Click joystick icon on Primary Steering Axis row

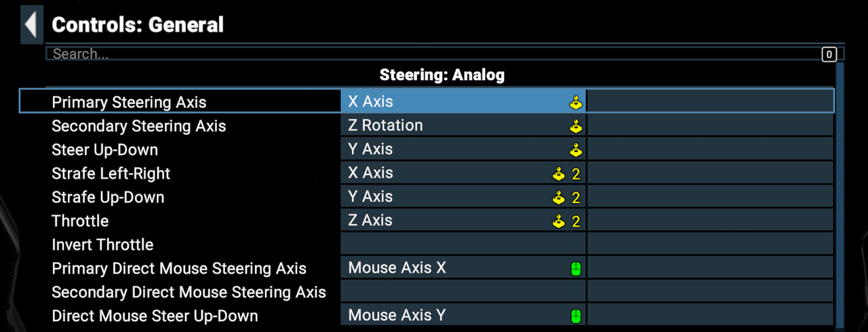pyautogui.click(x=576, y=103)
